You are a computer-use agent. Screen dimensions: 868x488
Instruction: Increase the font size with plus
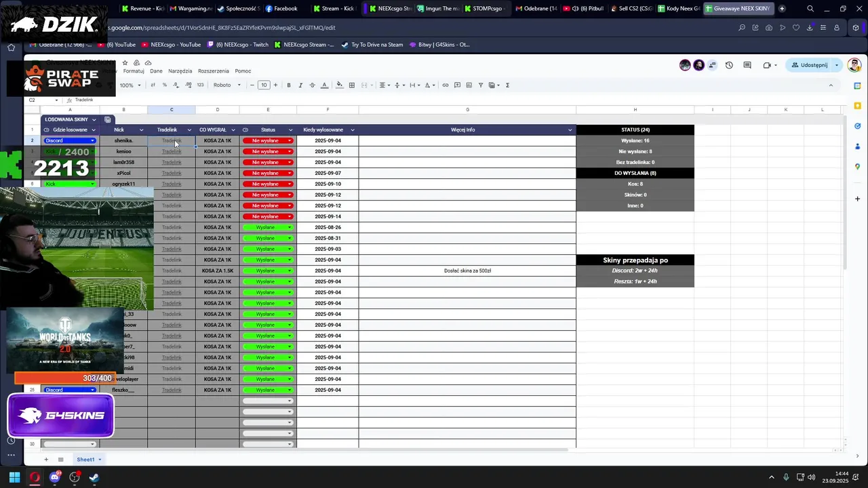(275, 85)
